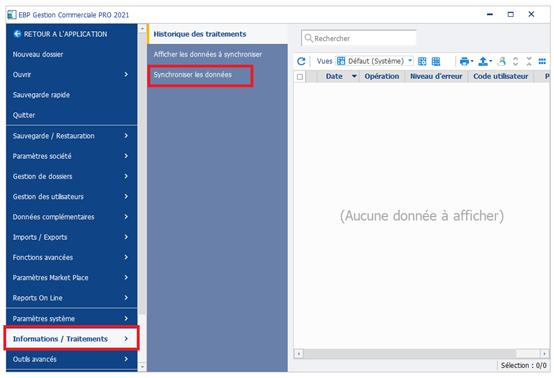Open the Fonctions avancées menu
Image resolution: width=554 pixels, height=378 pixels.
71,257
